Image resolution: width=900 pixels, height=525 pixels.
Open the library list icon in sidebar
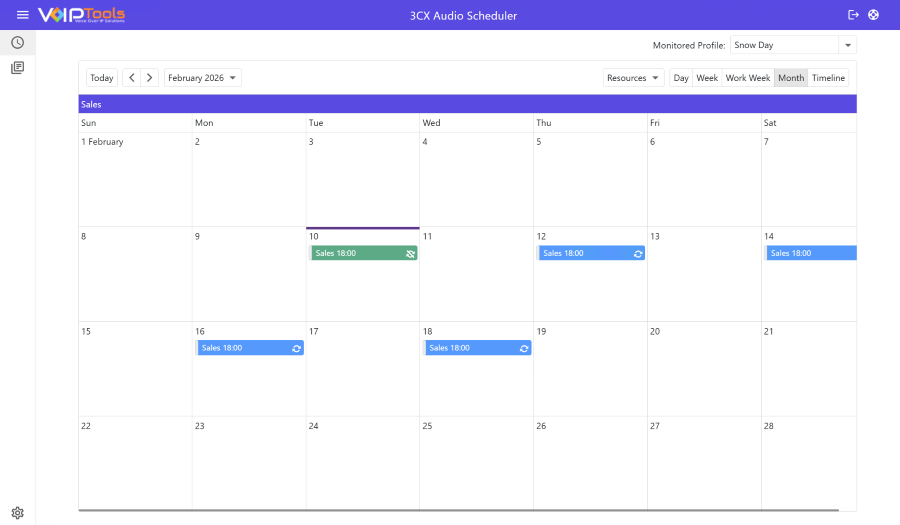[17, 68]
